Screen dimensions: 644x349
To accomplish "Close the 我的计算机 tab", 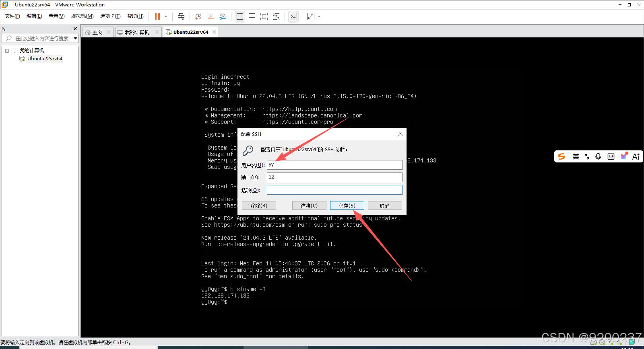I will pyautogui.click(x=157, y=32).
